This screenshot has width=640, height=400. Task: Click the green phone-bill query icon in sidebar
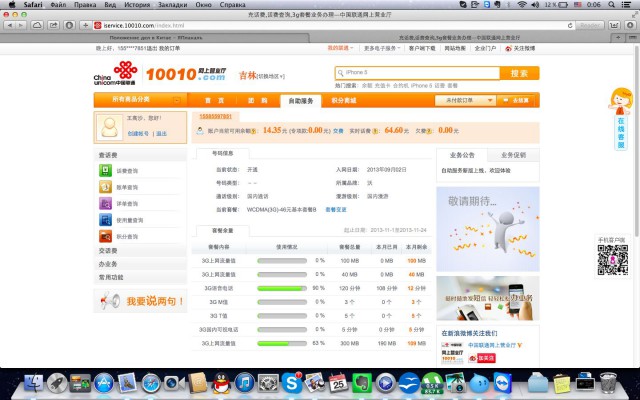coord(105,171)
